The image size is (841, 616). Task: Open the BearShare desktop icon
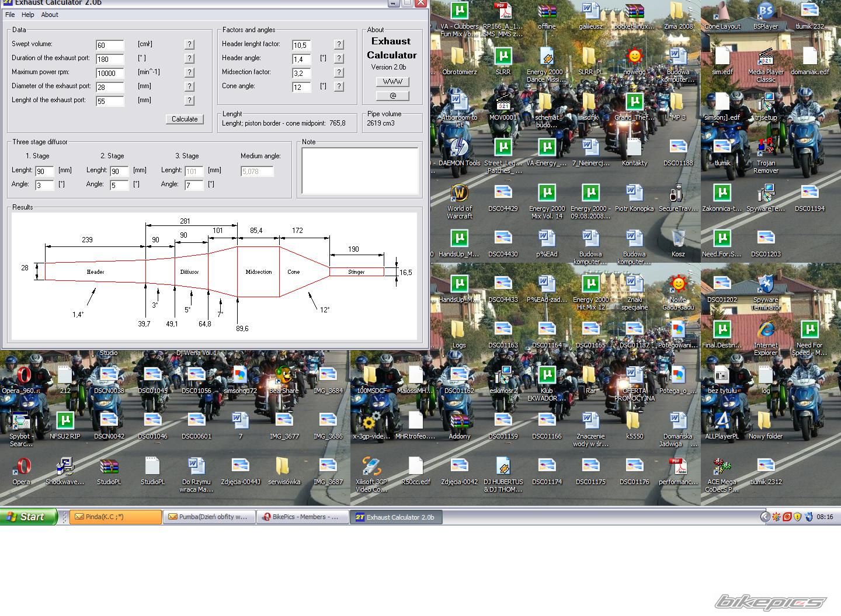click(x=284, y=376)
